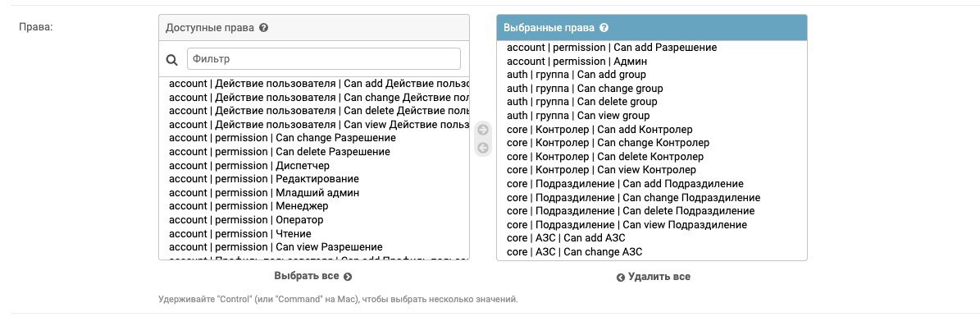The image size is (980, 317).
Task: Click help icon next to Выбранные права
Action: [x=604, y=28]
